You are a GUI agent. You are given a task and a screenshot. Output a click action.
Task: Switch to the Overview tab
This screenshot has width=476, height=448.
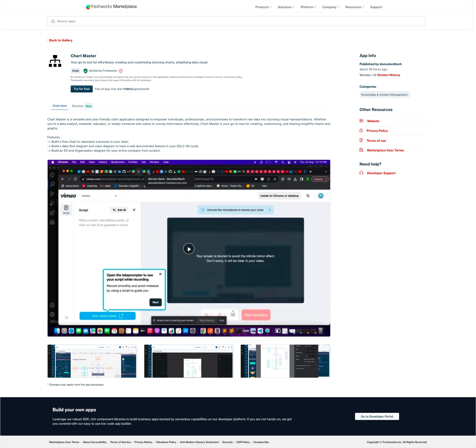59,106
